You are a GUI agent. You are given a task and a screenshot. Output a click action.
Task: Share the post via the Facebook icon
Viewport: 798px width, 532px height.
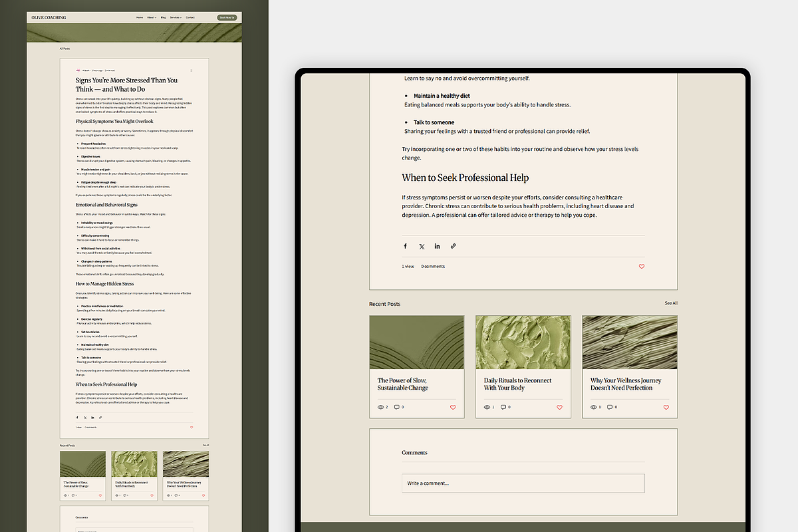pos(405,246)
